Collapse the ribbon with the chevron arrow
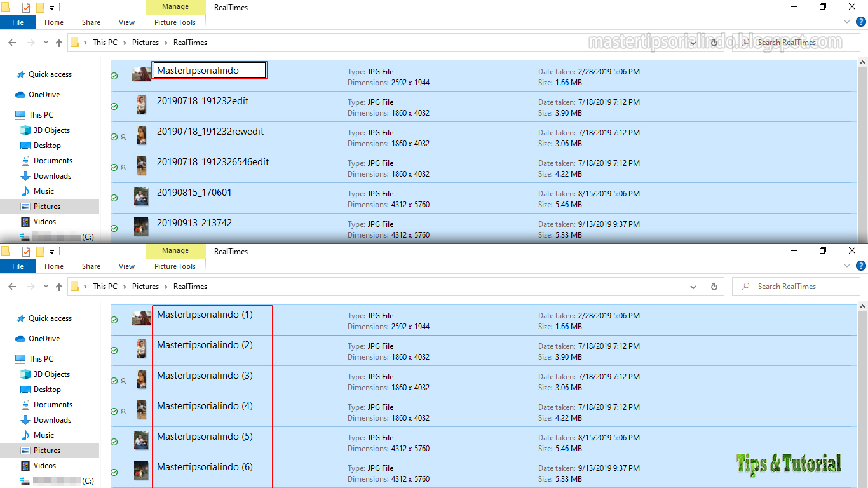Viewport: 868px width, 488px height. (848, 21)
